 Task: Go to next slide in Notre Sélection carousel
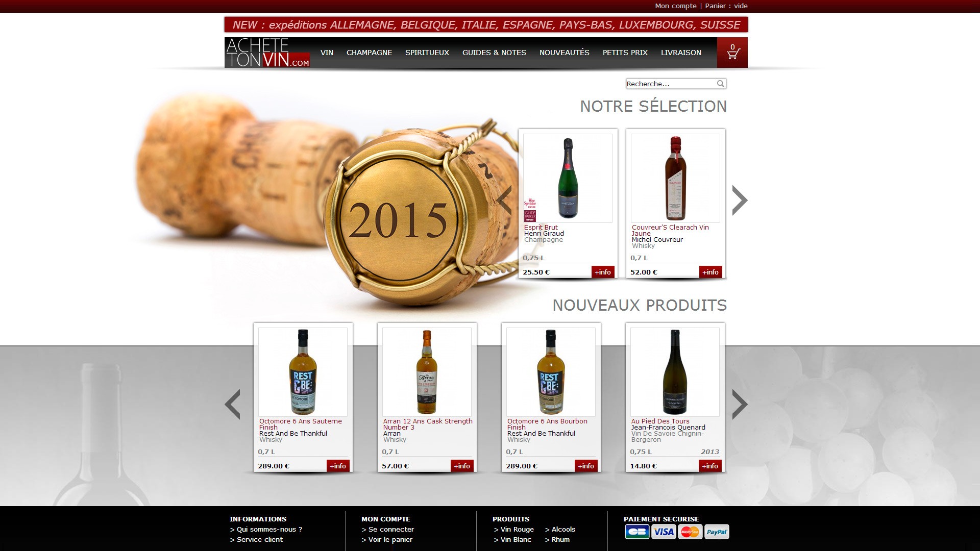click(x=740, y=200)
